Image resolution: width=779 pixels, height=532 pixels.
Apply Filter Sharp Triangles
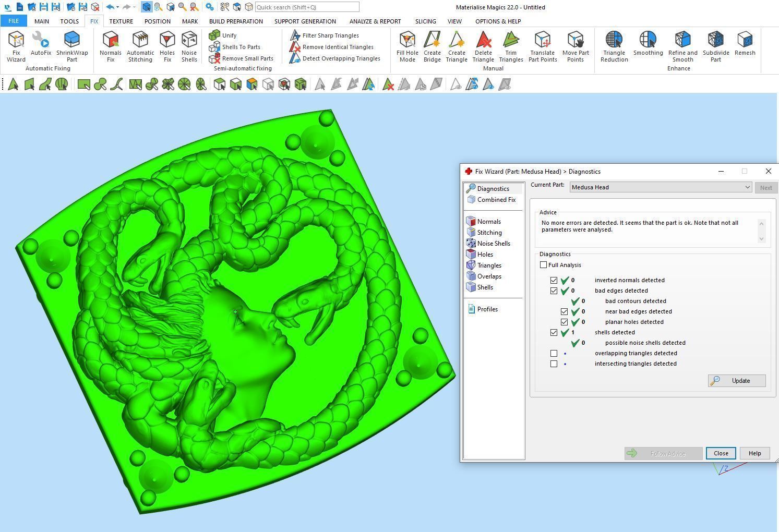325,35
